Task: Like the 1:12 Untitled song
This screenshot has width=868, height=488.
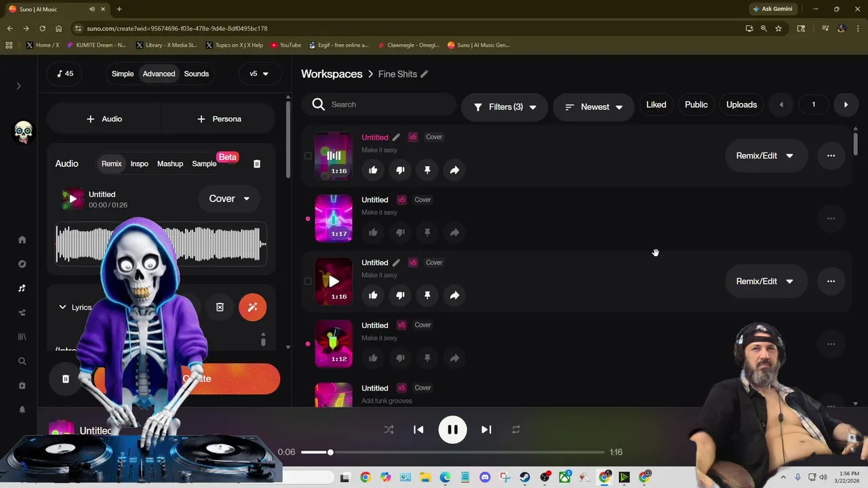Action: pyautogui.click(x=373, y=358)
